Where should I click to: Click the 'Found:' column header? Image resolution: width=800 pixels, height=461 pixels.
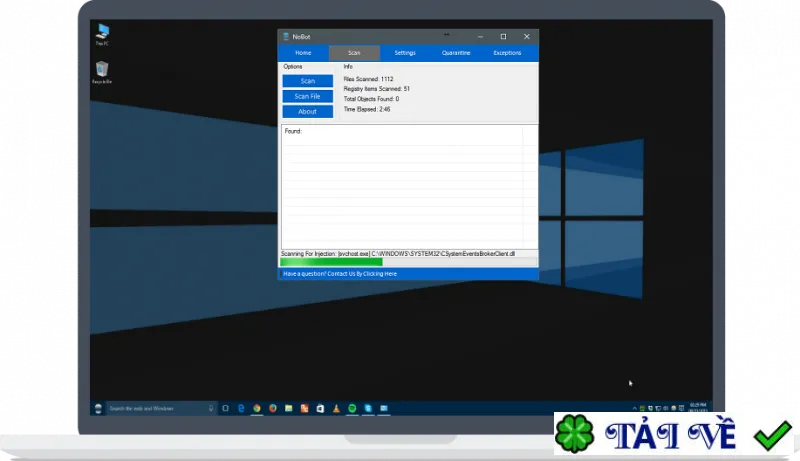[x=293, y=131]
